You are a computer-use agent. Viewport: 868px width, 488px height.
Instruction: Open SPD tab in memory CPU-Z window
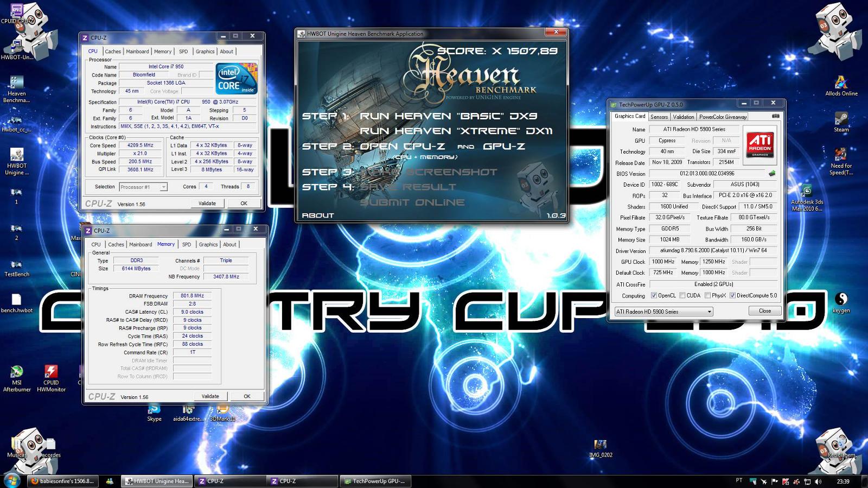click(x=187, y=244)
